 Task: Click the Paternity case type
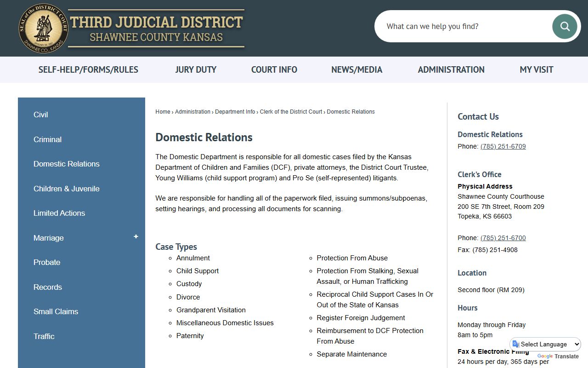point(190,336)
